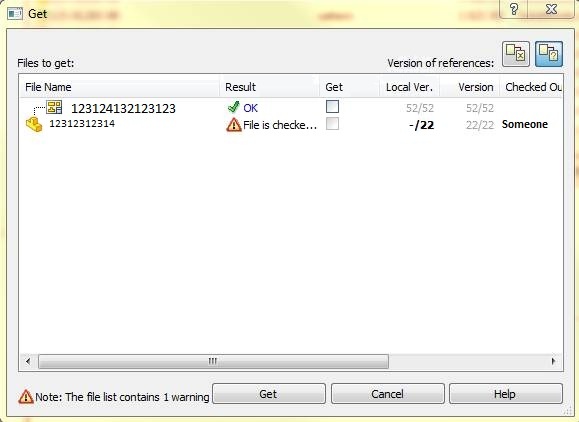Click the as-built references version icon

(x=515, y=54)
